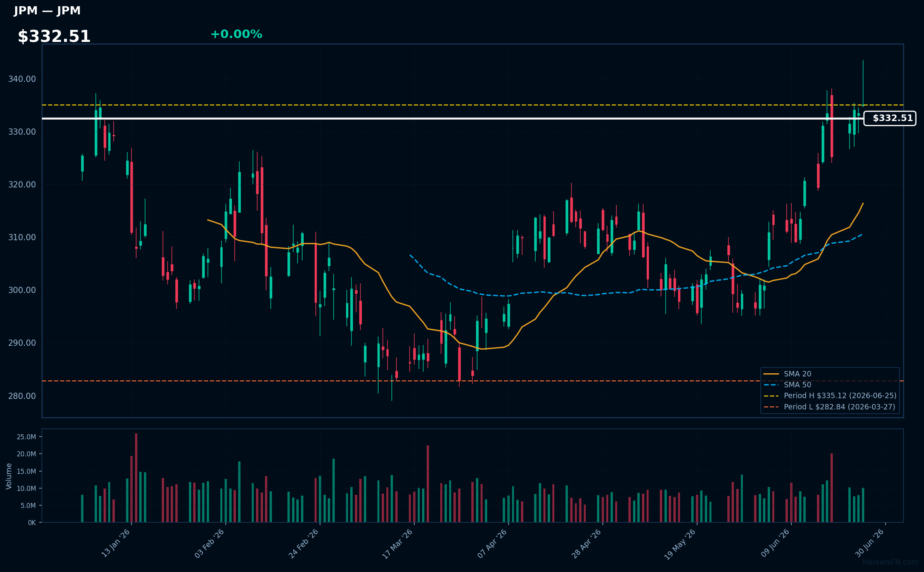
Task: Click the 28 Apr '26 date label
Action: (587, 543)
